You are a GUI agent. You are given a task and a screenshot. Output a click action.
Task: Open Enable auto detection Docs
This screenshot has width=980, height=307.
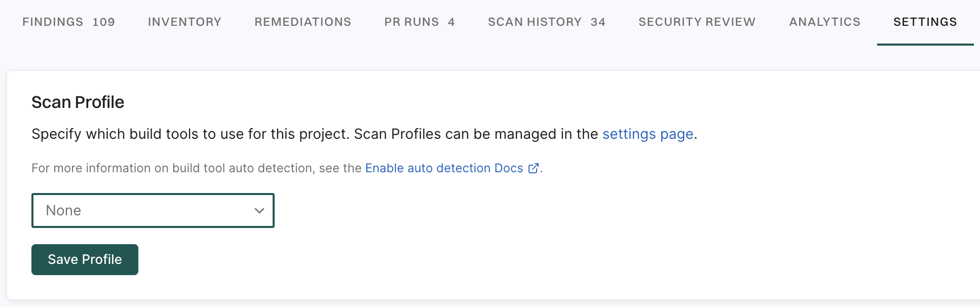pyautogui.click(x=444, y=168)
